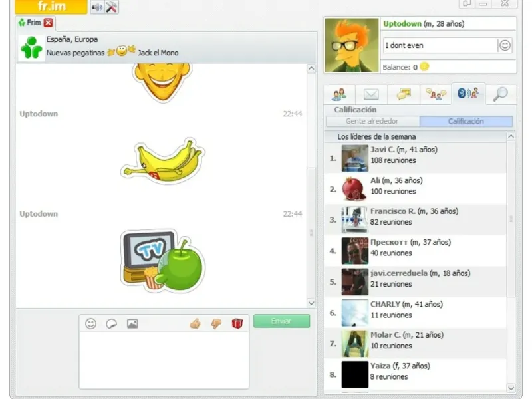532x399 pixels.
Task: Click Yaiza's black avatar
Action: [355, 374]
